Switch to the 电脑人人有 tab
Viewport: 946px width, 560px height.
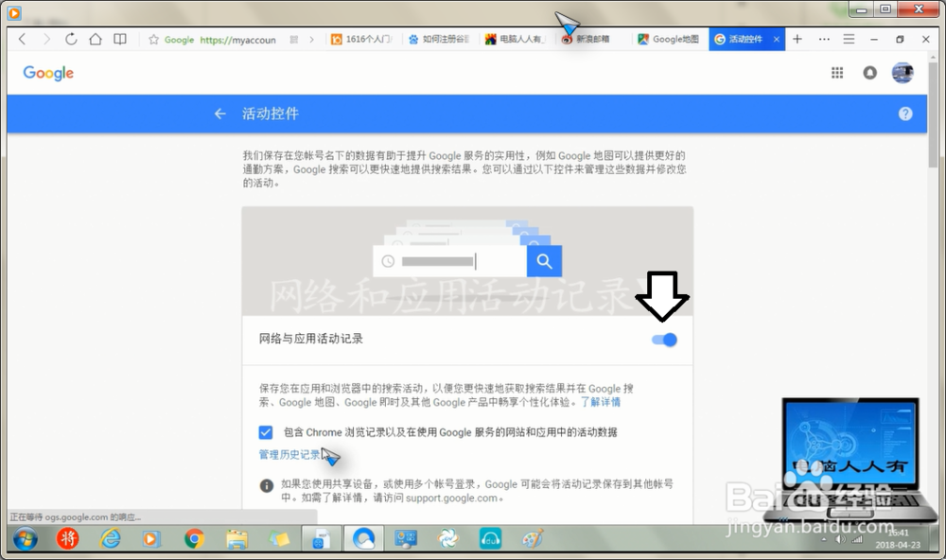(517, 39)
